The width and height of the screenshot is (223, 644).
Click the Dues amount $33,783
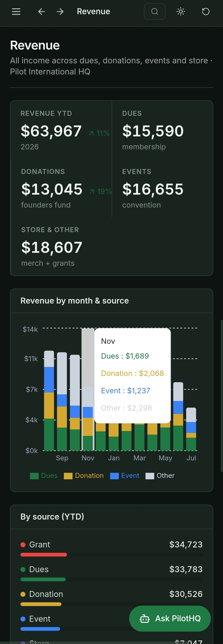tap(186, 569)
